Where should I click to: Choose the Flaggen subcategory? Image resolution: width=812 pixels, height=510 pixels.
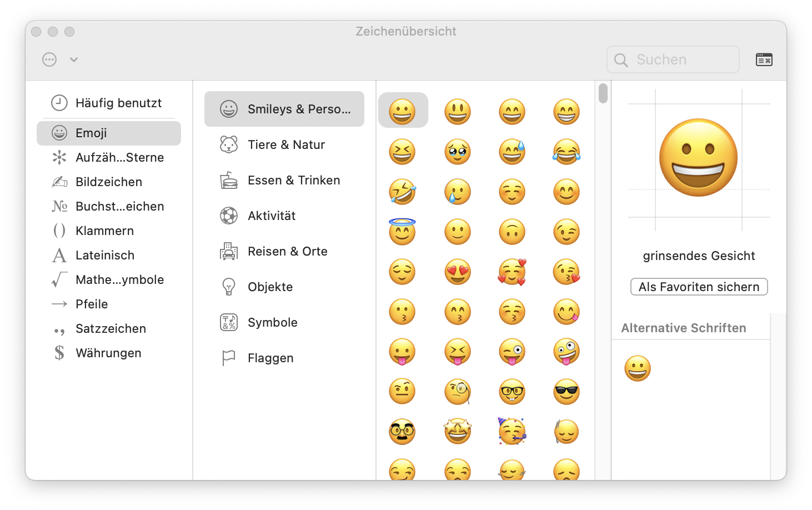pos(284,358)
